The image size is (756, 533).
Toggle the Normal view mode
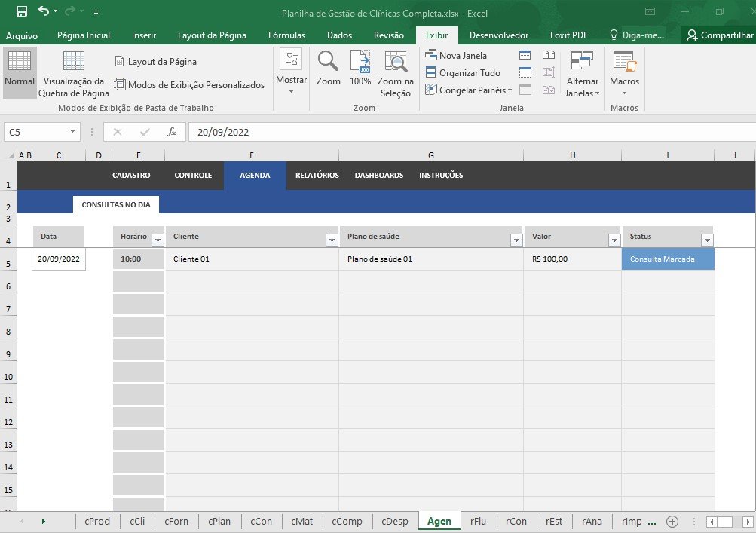(20, 72)
